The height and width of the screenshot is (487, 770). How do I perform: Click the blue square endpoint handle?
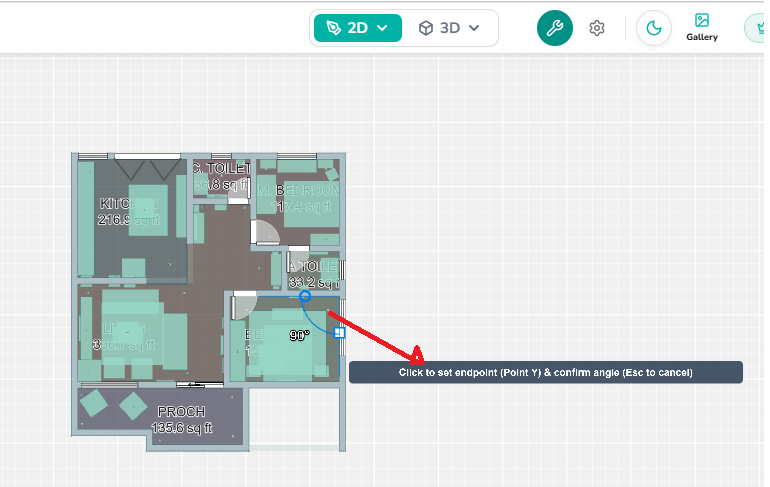click(x=339, y=333)
